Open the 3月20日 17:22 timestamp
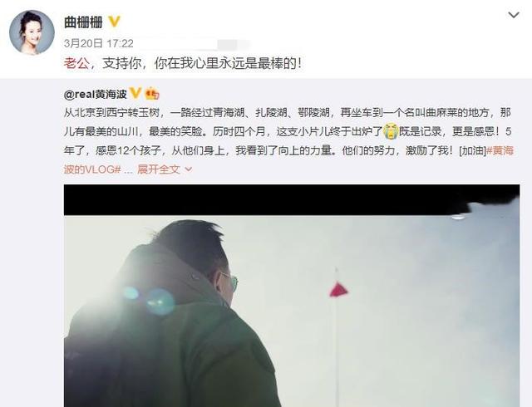Screen dimensions: 532x407 98,43
